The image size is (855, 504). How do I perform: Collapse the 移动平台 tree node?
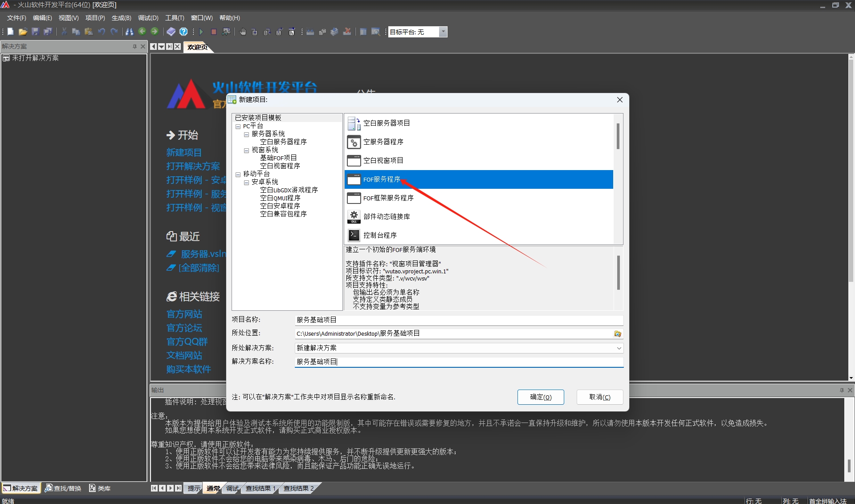click(238, 175)
